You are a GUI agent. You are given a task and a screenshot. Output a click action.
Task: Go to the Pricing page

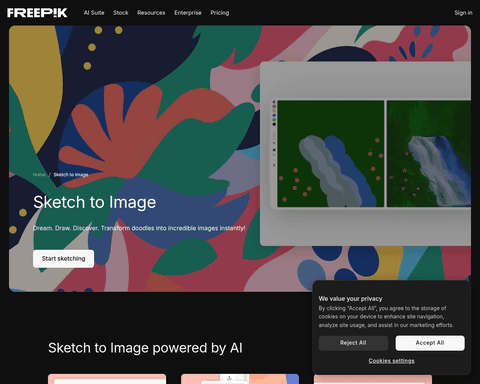point(220,13)
